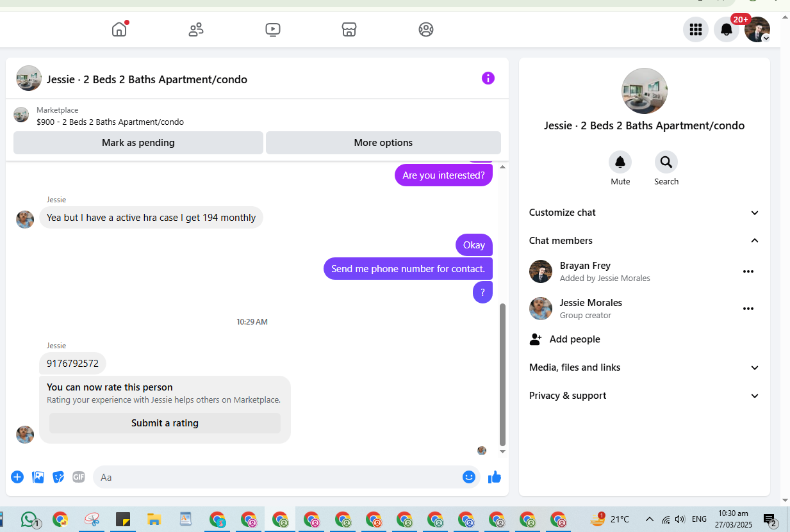Open the weather widget showing 21°C
This screenshot has width=790, height=532.
(609, 519)
